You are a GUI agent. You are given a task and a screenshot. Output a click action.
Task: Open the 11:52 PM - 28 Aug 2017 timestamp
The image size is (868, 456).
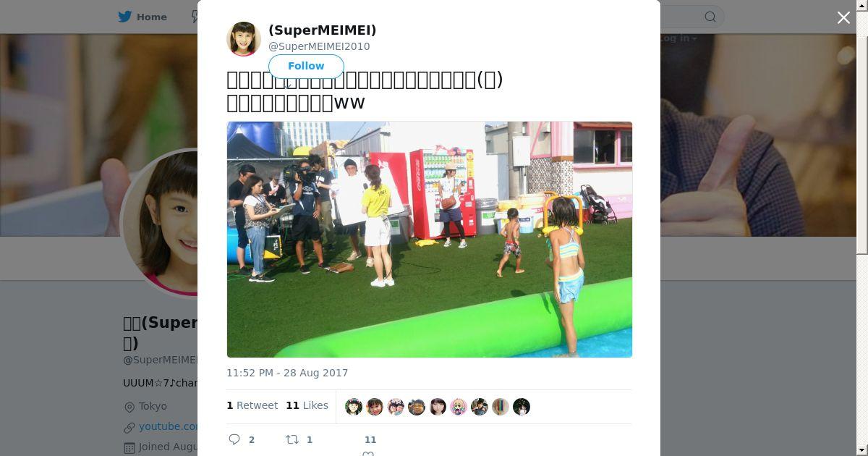[287, 373]
